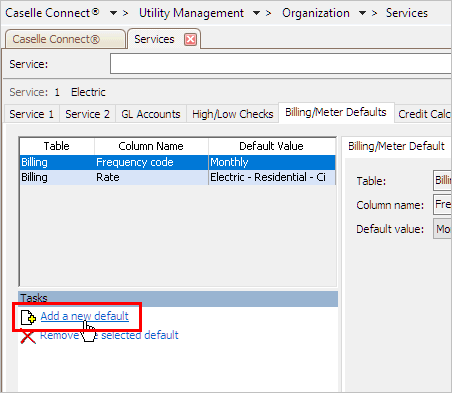Select the Credit Calc tab

[x=423, y=114]
